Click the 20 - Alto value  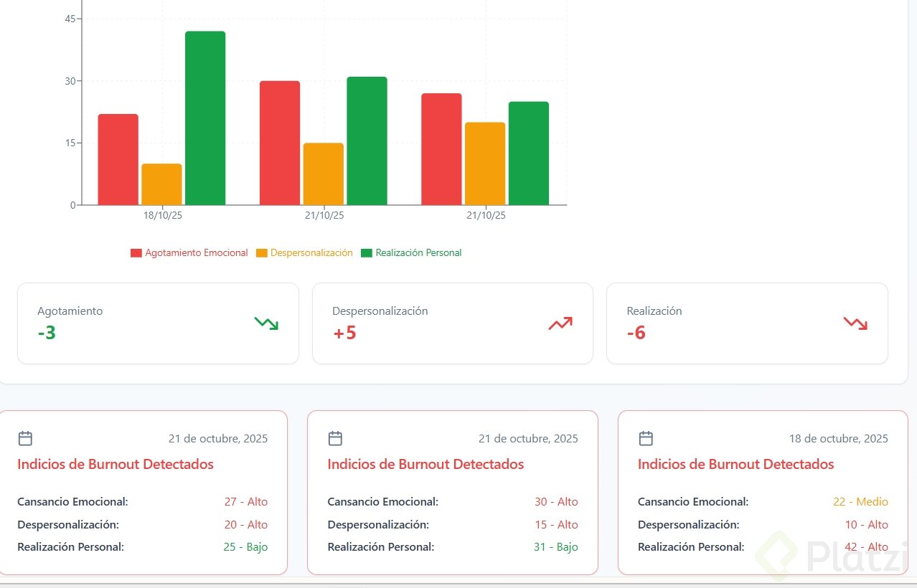(x=246, y=525)
